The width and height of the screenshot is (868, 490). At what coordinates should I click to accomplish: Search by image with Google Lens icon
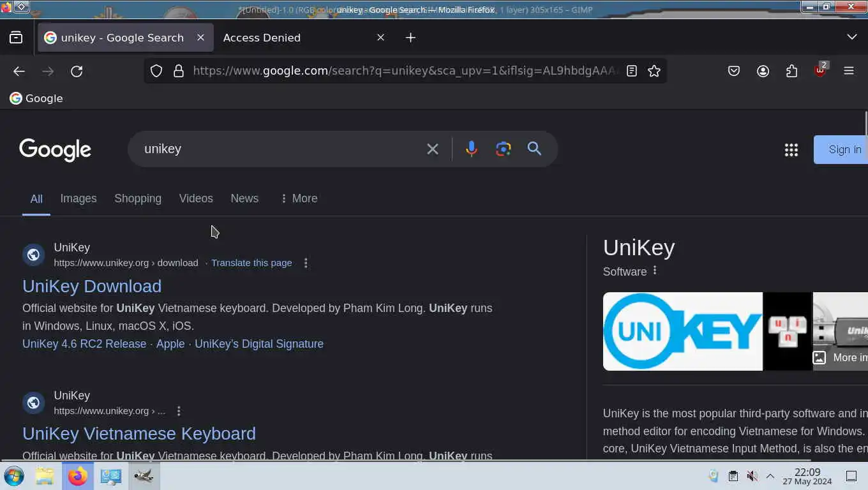504,149
